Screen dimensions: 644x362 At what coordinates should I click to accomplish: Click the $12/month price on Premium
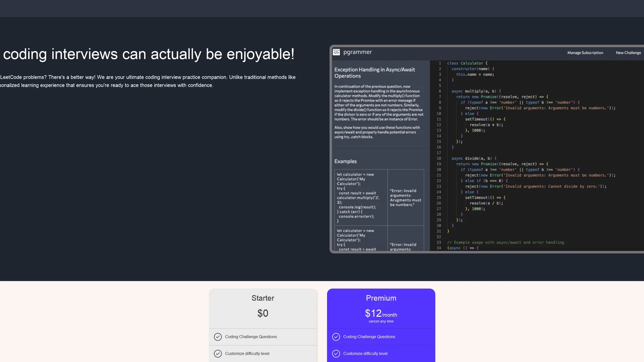381,313
